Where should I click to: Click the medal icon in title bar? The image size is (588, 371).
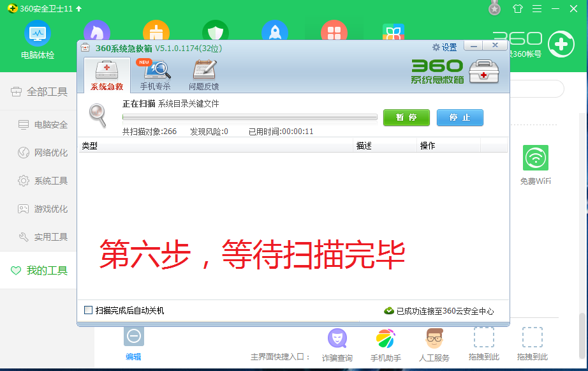[x=494, y=9]
